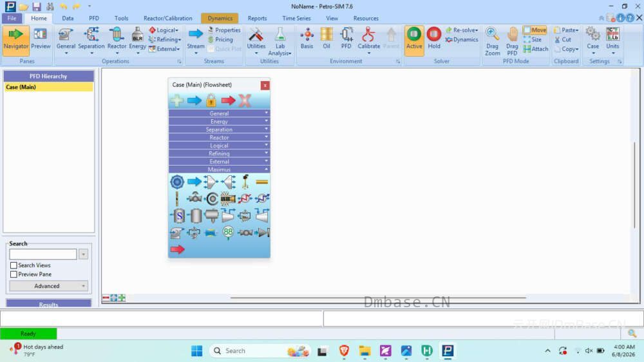Image resolution: width=644 pixels, height=362 pixels.
Task: Click the PFD horizontal scrollbar thumb
Action: [x=378, y=298]
